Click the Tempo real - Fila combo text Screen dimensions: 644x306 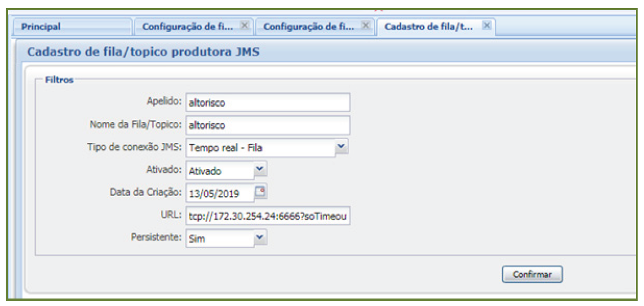pos(260,148)
